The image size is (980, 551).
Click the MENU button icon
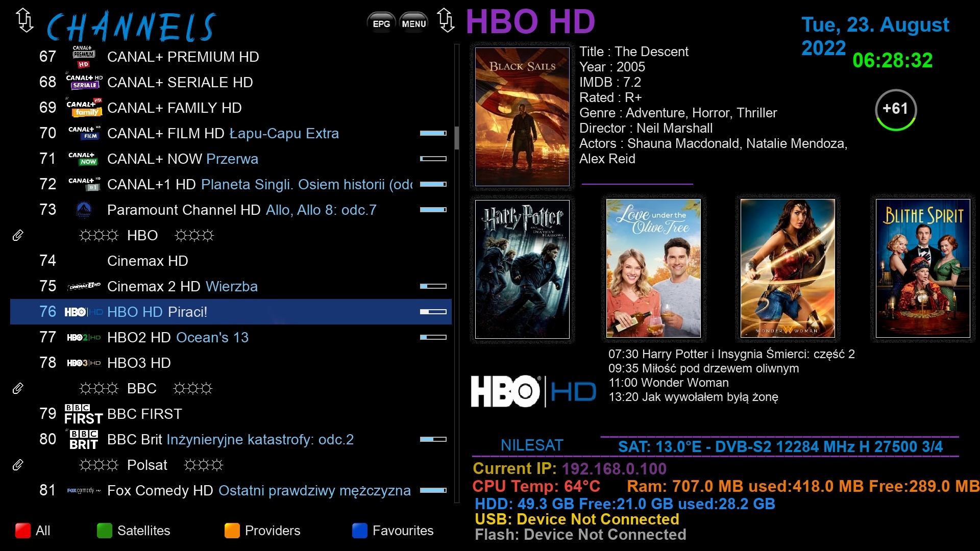pyautogui.click(x=413, y=23)
